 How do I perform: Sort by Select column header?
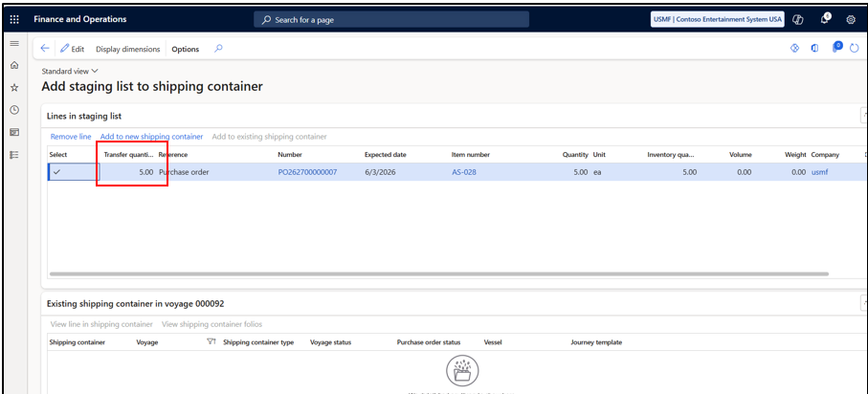[58, 155]
